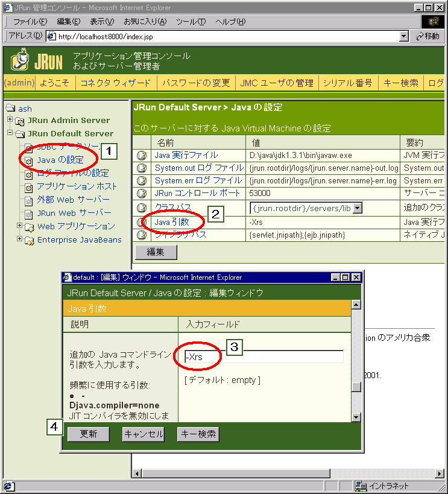
Task: Click the 更新 button in edit window
Action: tap(89, 434)
